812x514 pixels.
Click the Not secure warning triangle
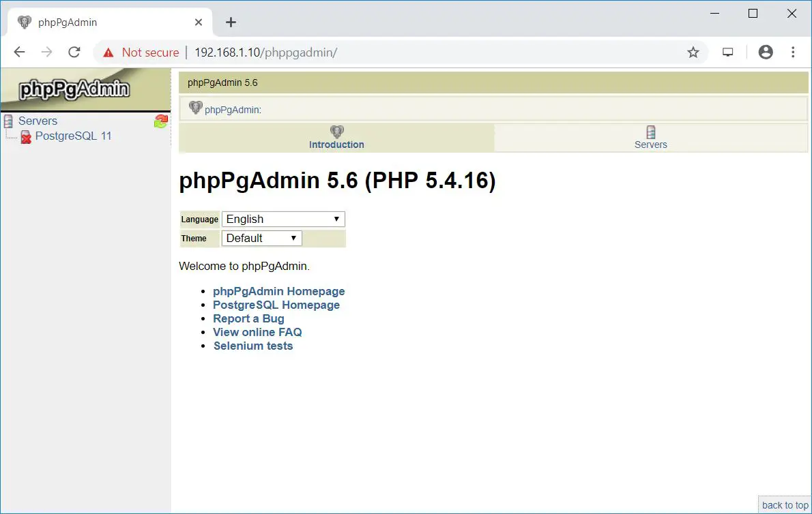(x=108, y=52)
